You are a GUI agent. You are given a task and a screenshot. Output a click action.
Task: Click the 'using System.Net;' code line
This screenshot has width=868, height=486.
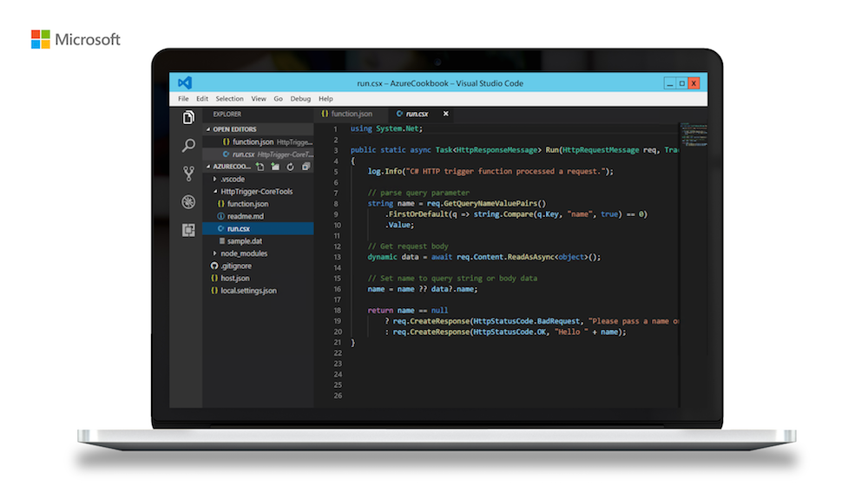click(386, 129)
